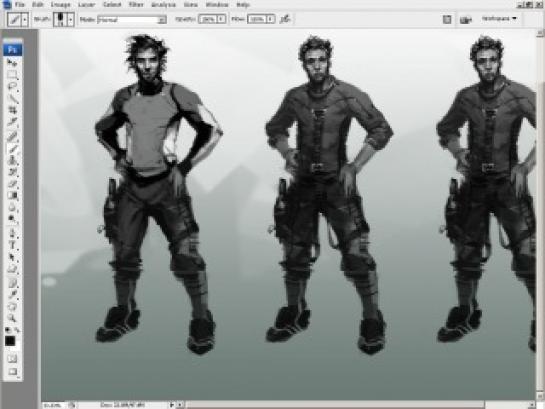The image size is (545, 409).
Task: Select the Hand tool
Action: 12,306
